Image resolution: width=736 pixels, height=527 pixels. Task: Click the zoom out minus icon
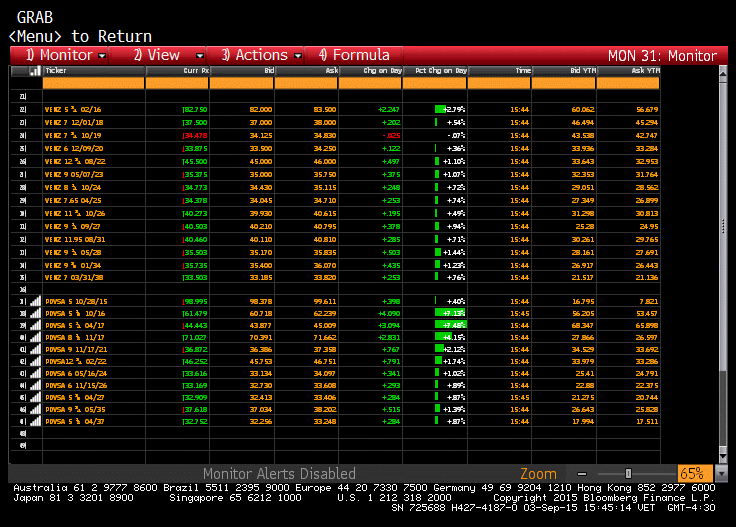click(582, 474)
